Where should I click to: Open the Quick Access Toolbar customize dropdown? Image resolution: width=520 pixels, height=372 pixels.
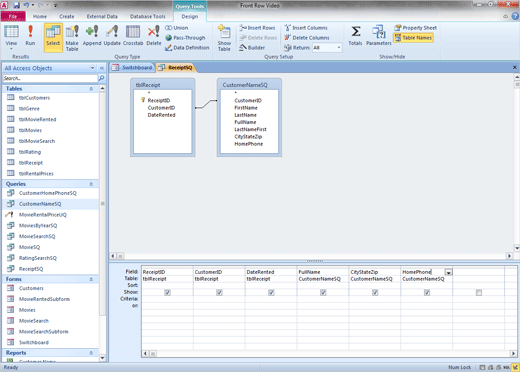coord(55,5)
